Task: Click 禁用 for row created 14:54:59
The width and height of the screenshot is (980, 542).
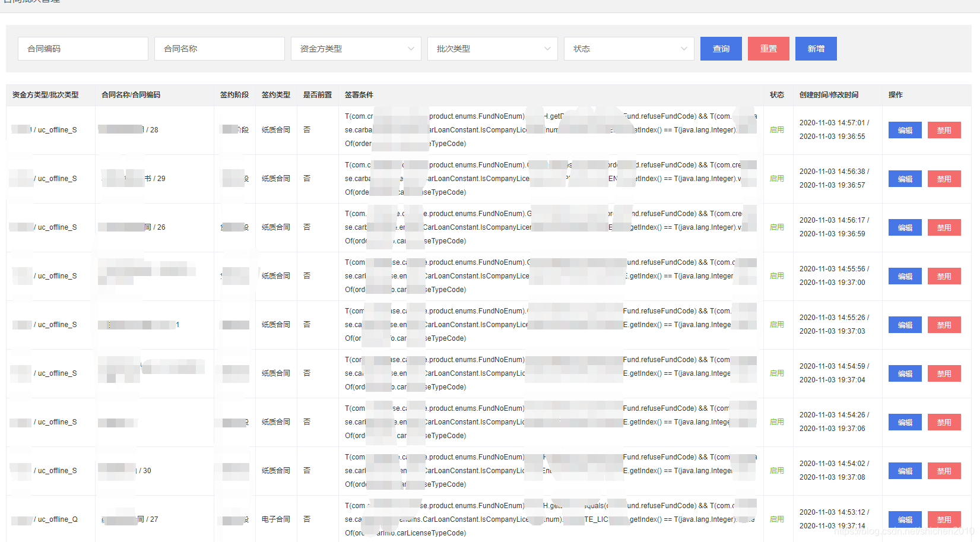Action: (944, 373)
